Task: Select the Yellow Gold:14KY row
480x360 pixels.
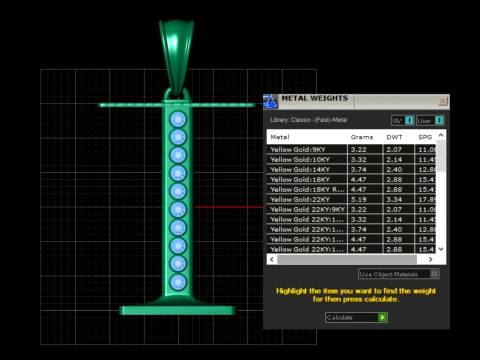Action: (x=351, y=169)
